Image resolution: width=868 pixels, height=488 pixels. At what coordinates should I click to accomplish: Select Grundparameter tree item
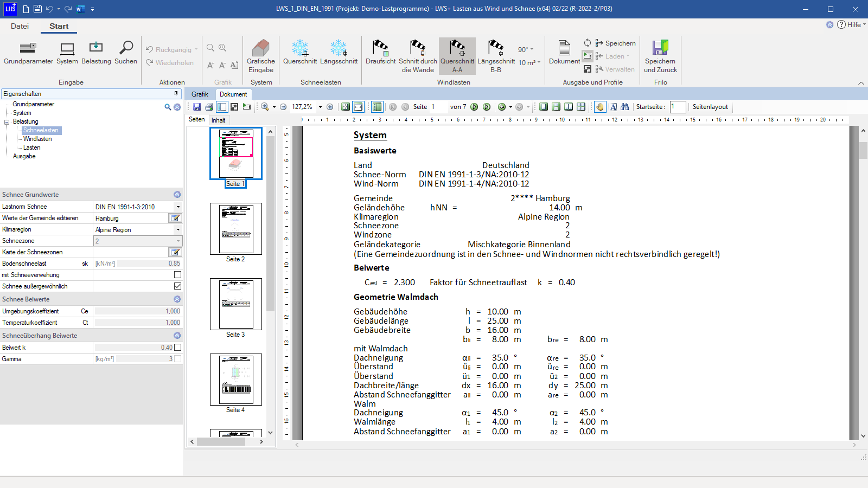34,104
